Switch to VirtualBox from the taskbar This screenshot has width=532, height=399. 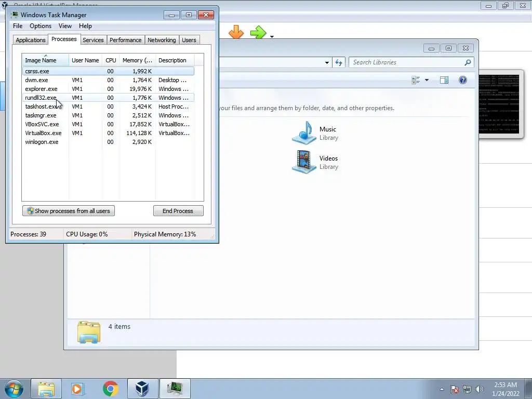pos(142,389)
